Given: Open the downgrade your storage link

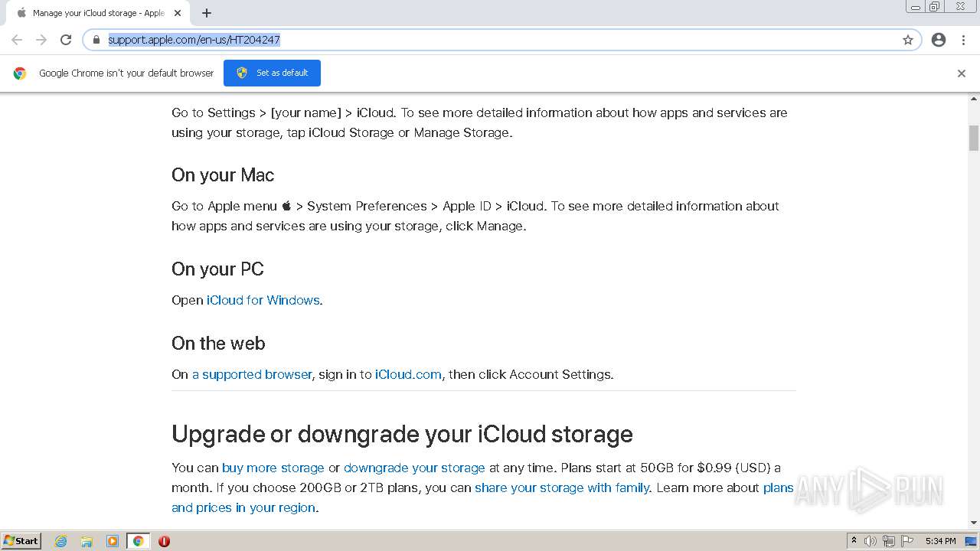Looking at the screenshot, I should (x=414, y=468).
